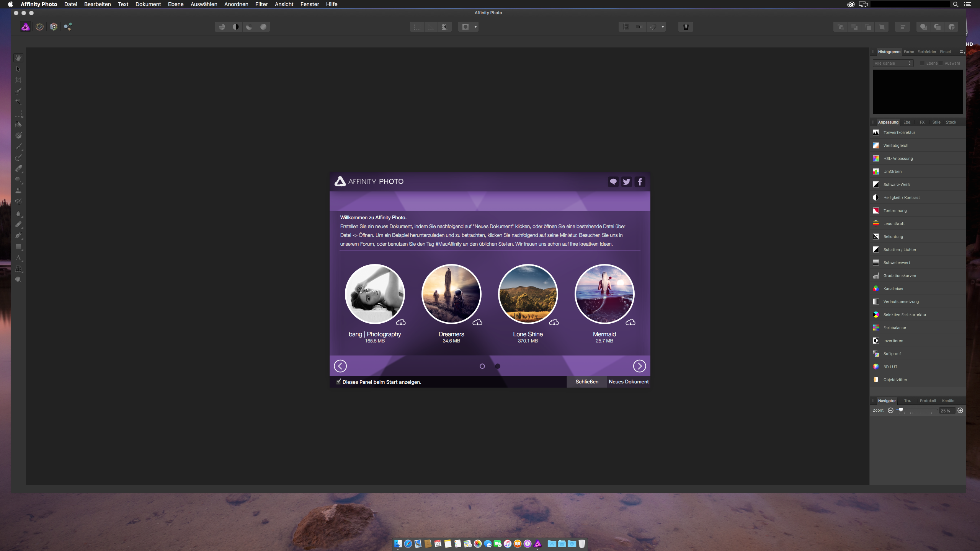Screen dimensions: 980x551
Task: Go to previous samples page arrow
Action: point(340,366)
